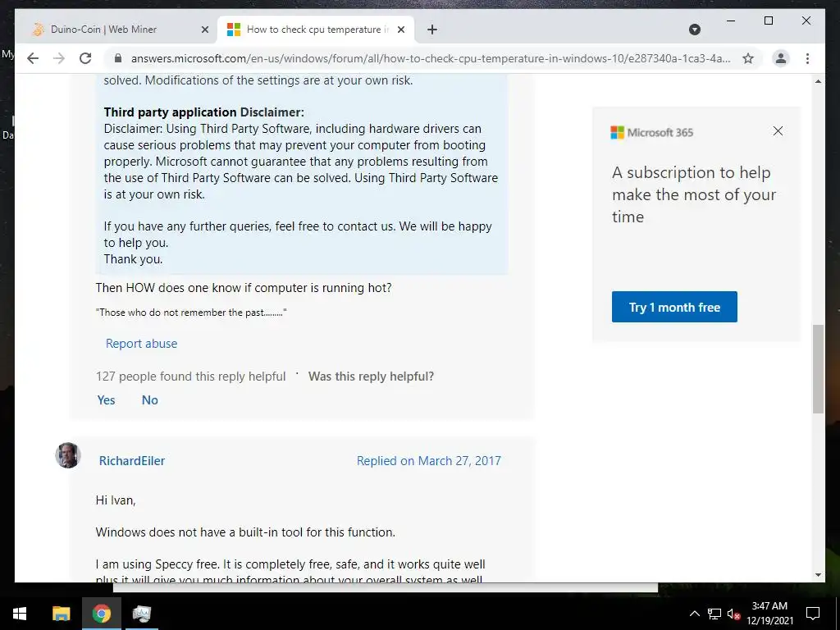Click "Was this reply helpful?" text
Image resolution: width=840 pixels, height=630 pixels.
click(x=372, y=376)
